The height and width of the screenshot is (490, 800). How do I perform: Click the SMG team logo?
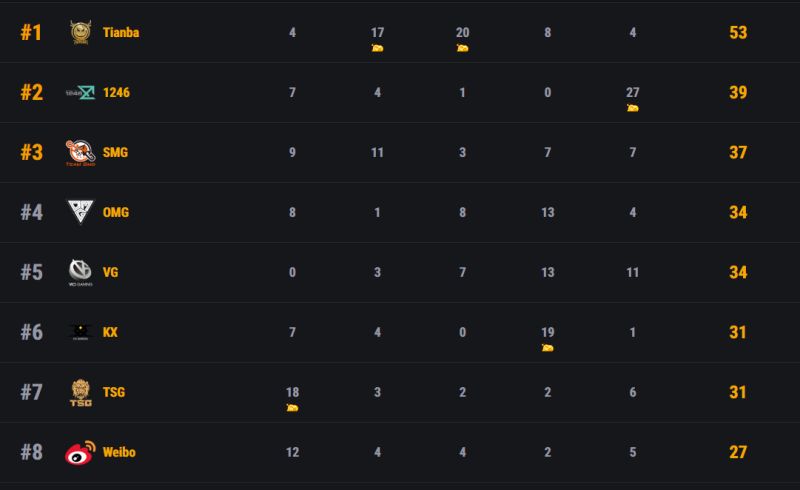click(x=80, y=153)
